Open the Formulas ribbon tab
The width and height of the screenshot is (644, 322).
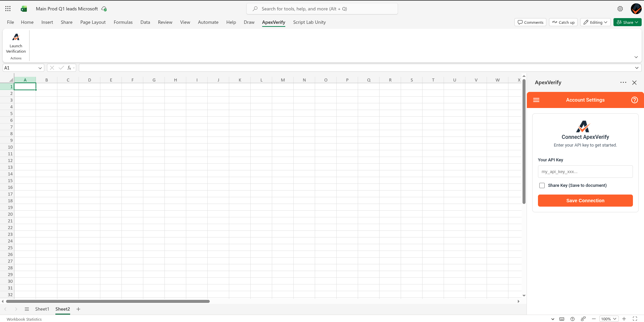click(x=123, y=22)
